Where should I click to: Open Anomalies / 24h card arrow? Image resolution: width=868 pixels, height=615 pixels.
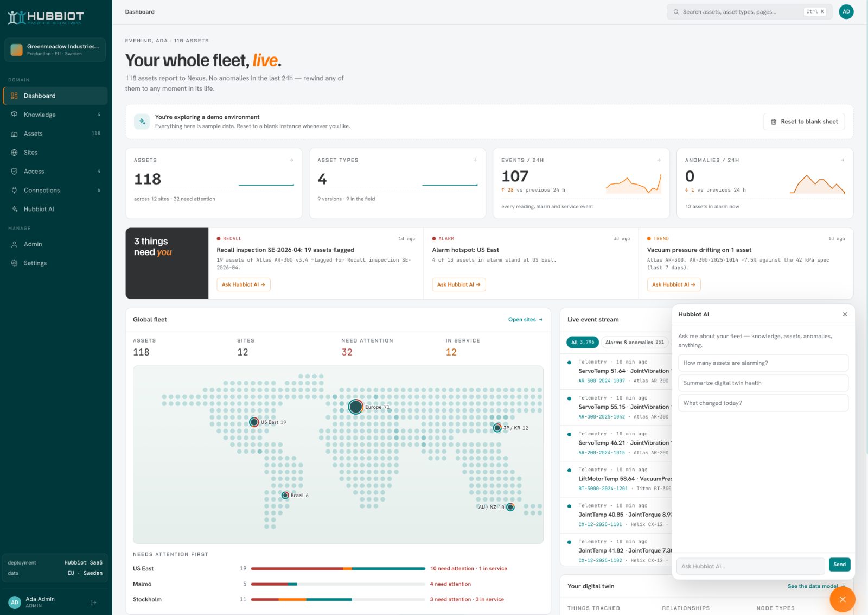842,160
